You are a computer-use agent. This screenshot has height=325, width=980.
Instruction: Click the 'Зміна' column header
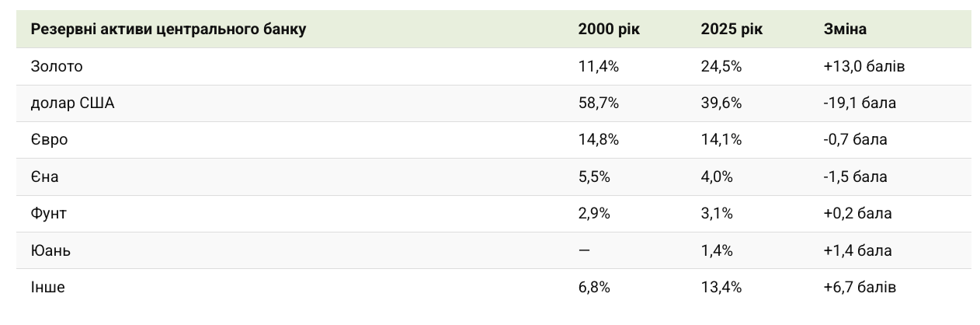pos(845,30)
